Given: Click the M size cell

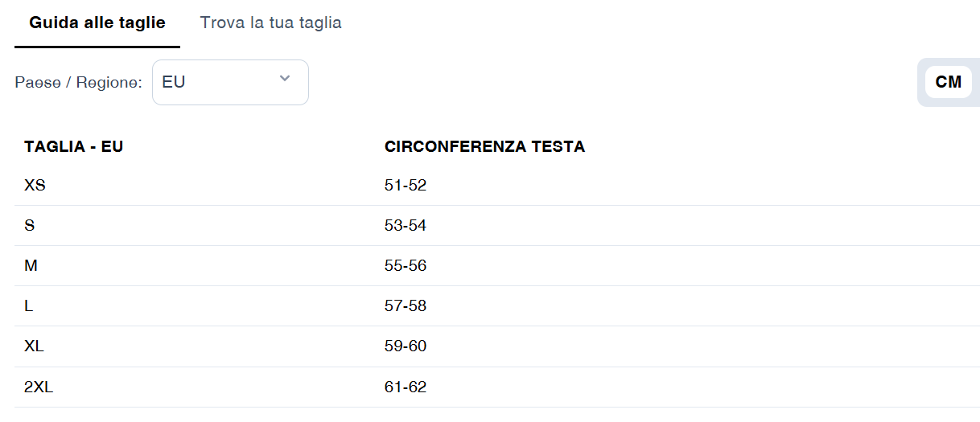Looking at the screenshot, I should [31, 265].
